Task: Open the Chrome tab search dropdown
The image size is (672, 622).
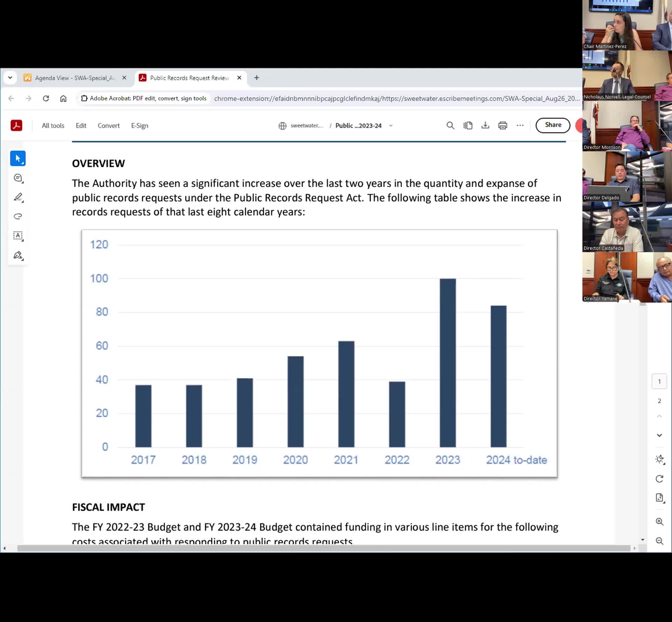Action: pyautogui.click(x=10, y=78)
